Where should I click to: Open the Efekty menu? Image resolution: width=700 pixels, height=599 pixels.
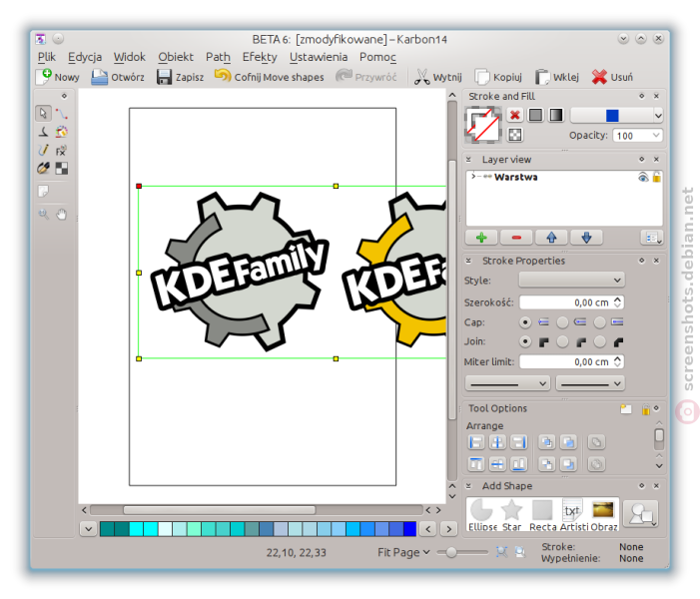click(260, 57)
